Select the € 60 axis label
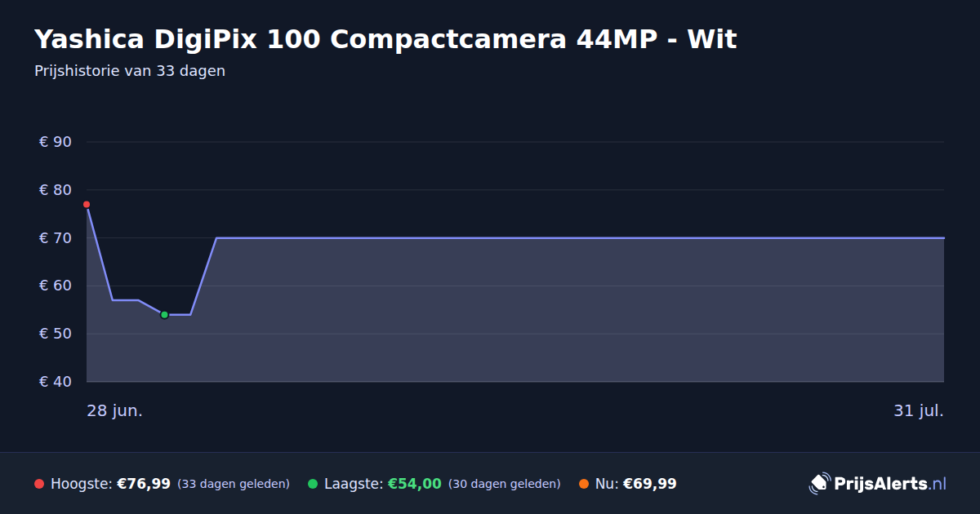The image size is (980, 514). point(56,286)
